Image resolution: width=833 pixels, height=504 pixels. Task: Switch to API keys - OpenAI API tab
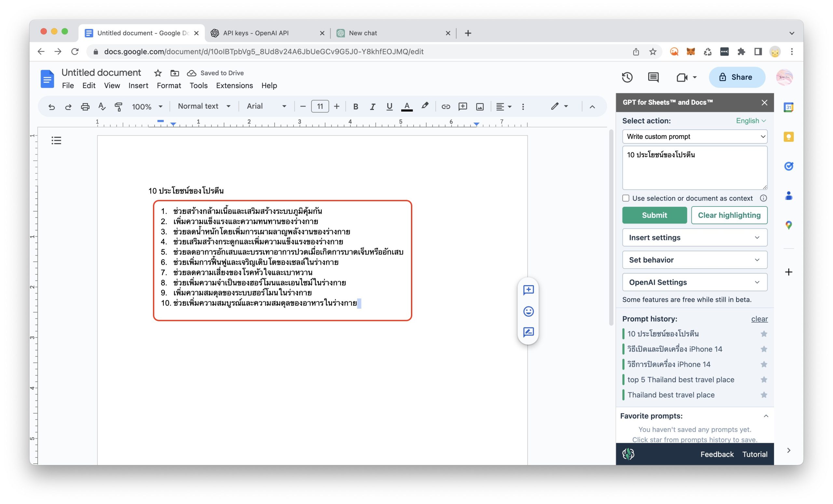tap(256, 33)
